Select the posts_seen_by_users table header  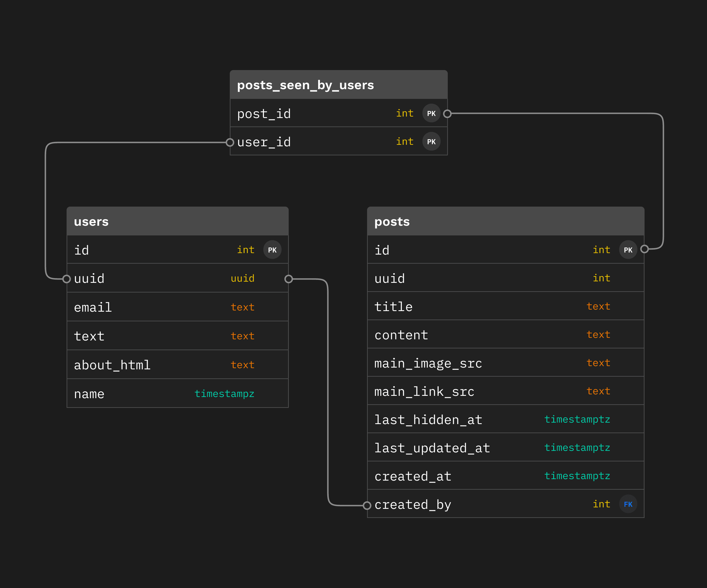click(338, 85)
